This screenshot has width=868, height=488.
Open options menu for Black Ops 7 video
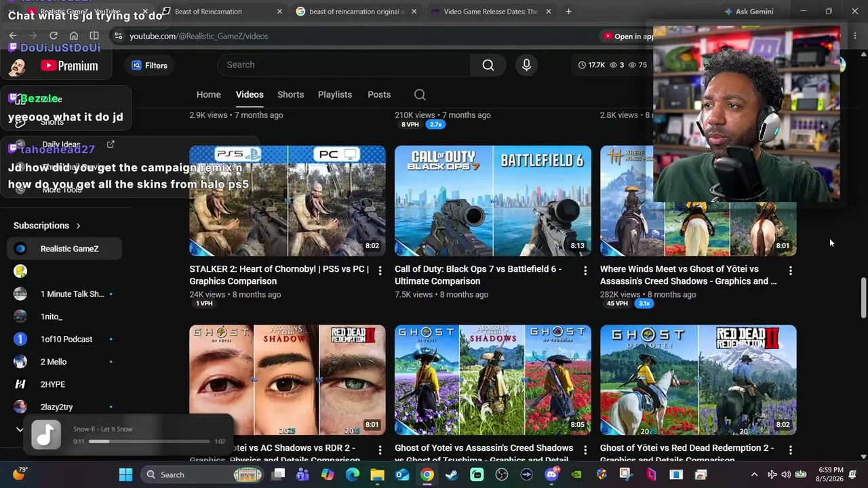pyautogui.click(x=585, y=270)
